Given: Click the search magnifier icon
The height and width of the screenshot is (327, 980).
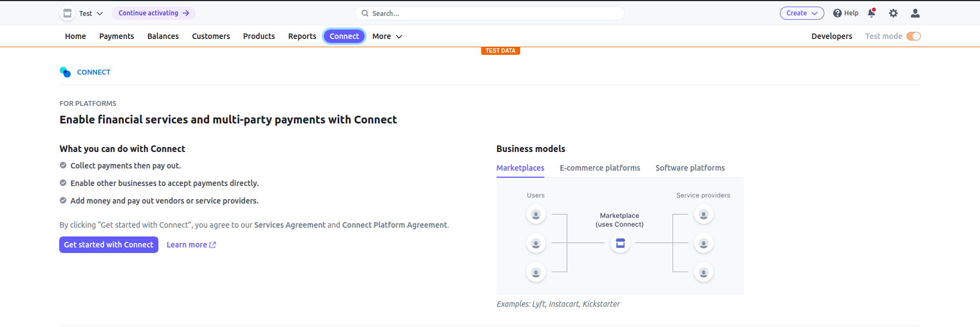Looking at the screenshot, I should coord(365,13).
